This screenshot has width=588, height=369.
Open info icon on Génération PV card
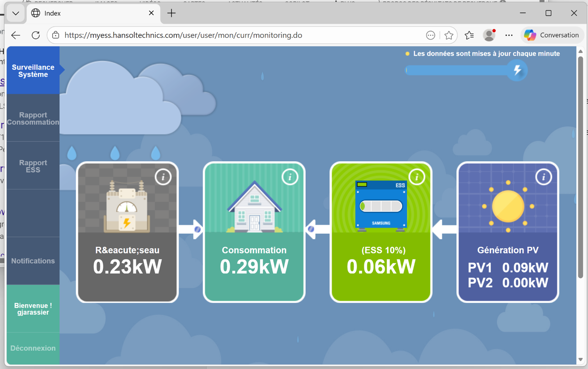(x=544, y=177)
